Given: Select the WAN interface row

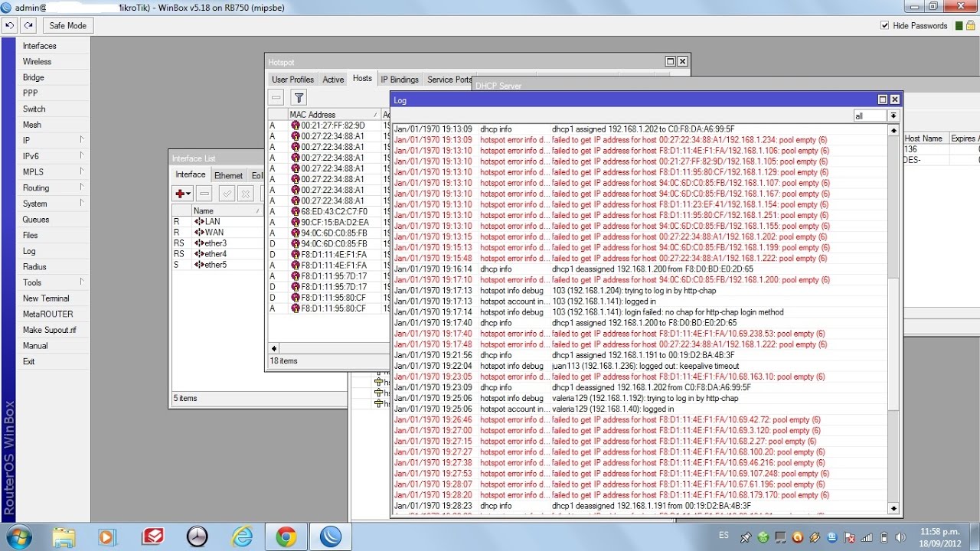Looking at the screenshot, I should point(217,233).
